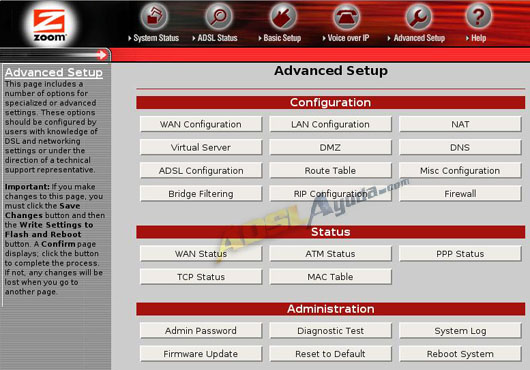Click the Help question mark icon
Image resolution: width=530 pixels, height=370 pixels.
click(x=478, y=16)
